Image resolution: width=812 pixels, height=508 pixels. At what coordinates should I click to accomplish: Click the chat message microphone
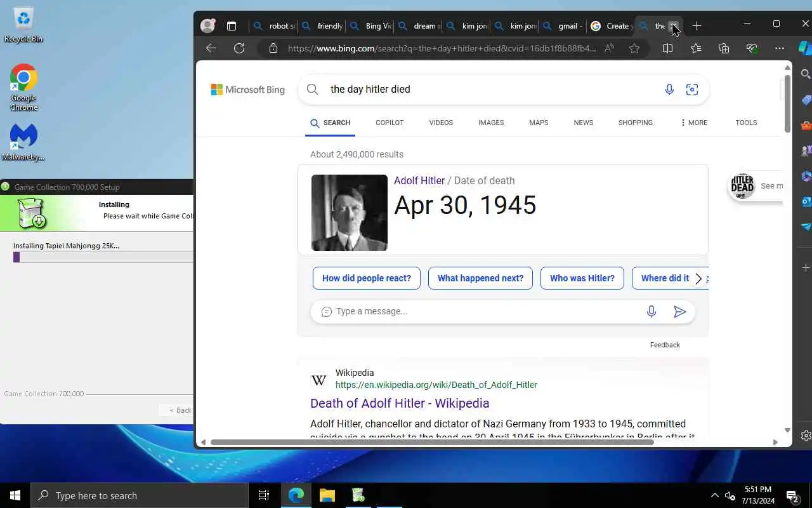coord(651,311)
